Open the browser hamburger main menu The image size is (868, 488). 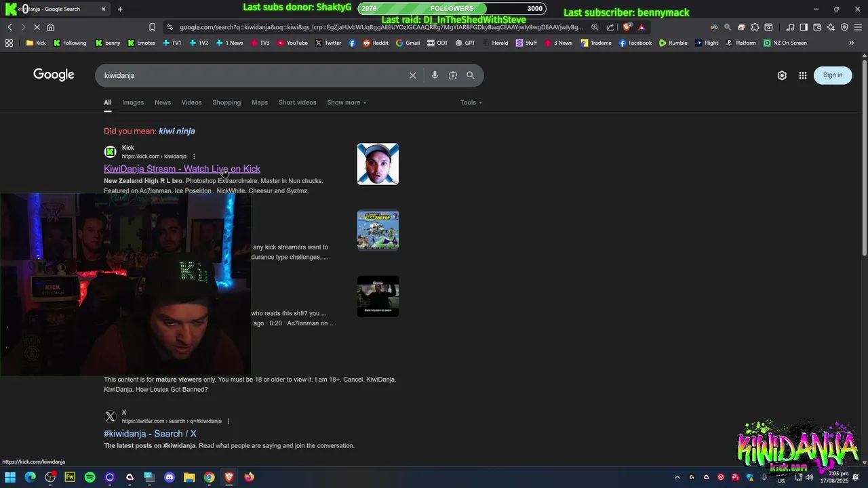(x=858, y=27)
